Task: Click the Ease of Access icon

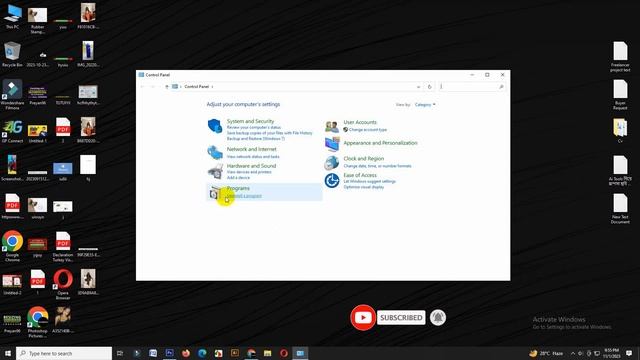Action: click(x=332, y=180)
